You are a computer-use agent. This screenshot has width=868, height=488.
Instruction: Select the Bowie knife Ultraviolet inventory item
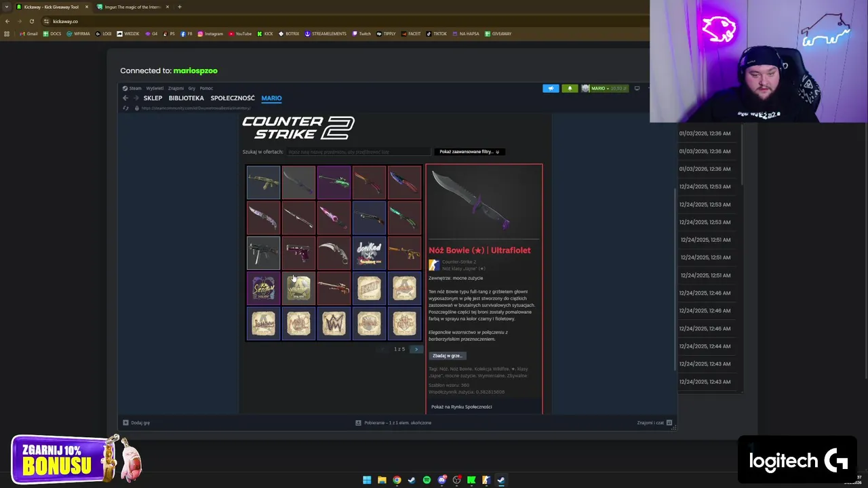click(298, 182)
